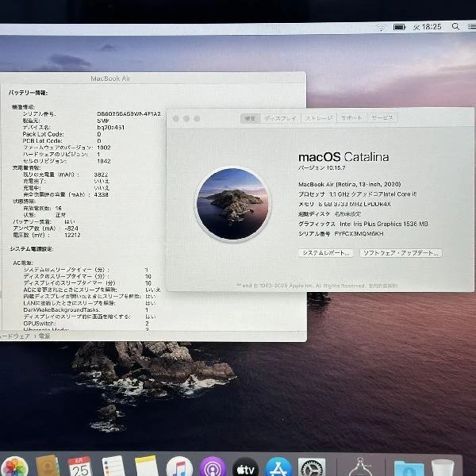Open Photos from the Dock

14,466
